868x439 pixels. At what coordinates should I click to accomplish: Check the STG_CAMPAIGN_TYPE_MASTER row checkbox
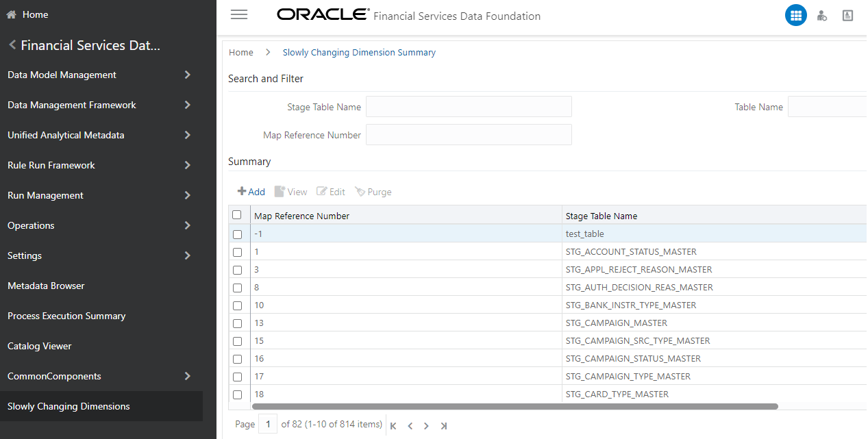tap(238, 377)
